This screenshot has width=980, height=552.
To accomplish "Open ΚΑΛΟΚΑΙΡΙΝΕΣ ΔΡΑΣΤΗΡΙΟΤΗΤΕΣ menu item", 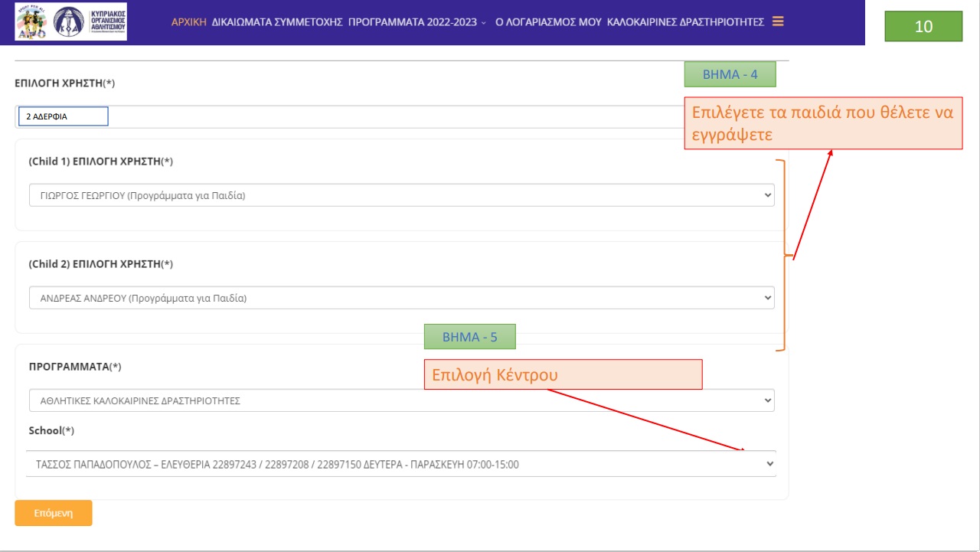I will click(x=685, y=22).
